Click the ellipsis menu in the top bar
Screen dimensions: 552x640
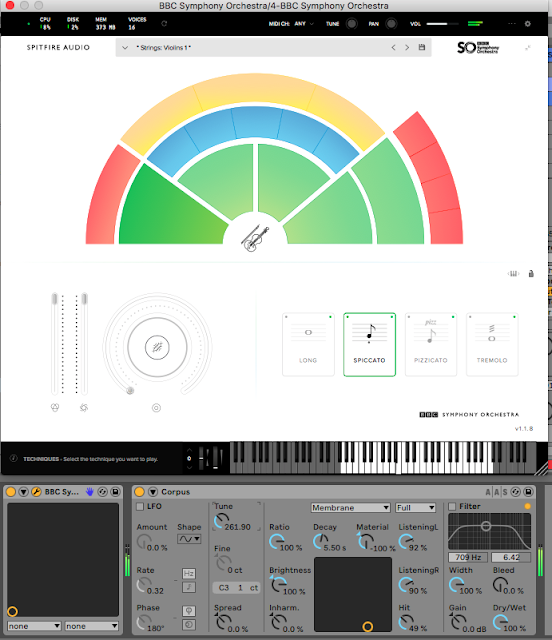tap(512, 24)
